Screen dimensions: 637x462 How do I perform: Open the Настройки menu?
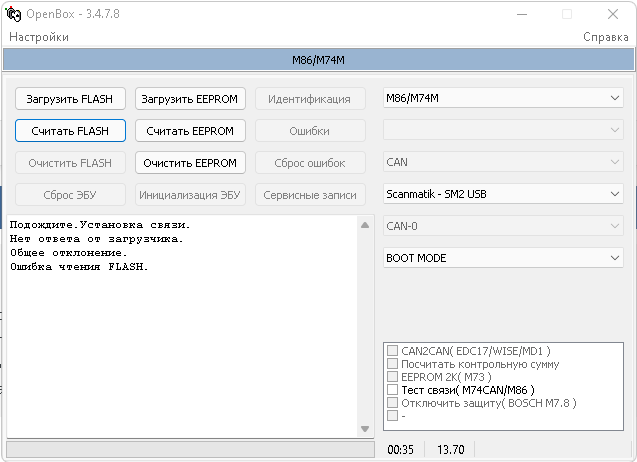39,37
